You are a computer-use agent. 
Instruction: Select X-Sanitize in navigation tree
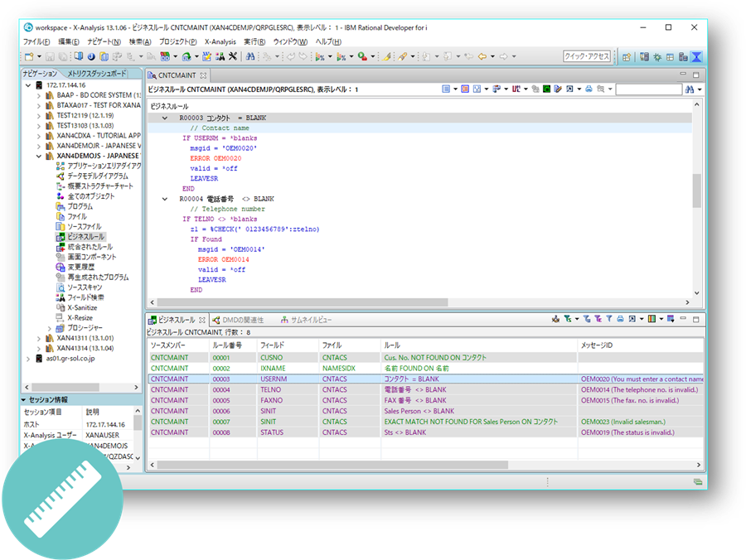[x=82, y=307]
